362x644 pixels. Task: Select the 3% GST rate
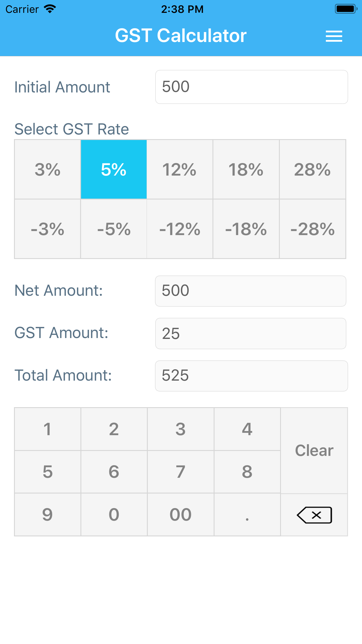pyautogui.click(x=48, y=169)
